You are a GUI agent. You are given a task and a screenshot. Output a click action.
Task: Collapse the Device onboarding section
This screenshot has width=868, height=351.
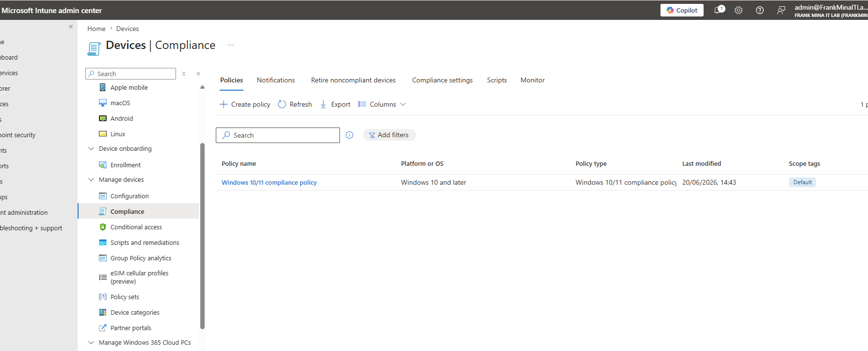(x=91, y=148)
